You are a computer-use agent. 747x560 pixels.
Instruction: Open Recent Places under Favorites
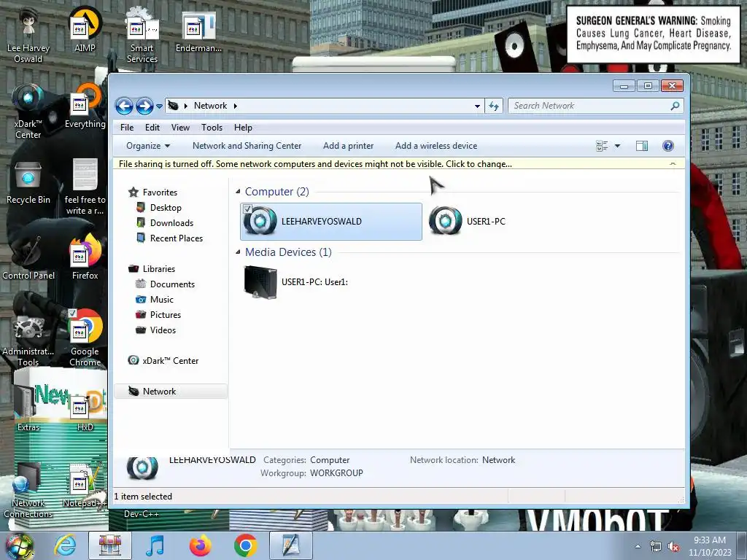(177, 238)
